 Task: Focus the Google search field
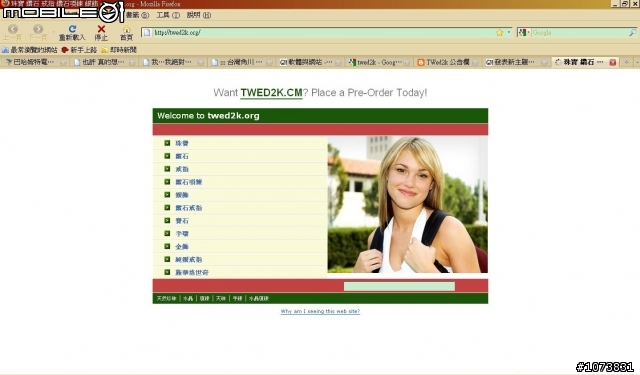click(580, 33)
